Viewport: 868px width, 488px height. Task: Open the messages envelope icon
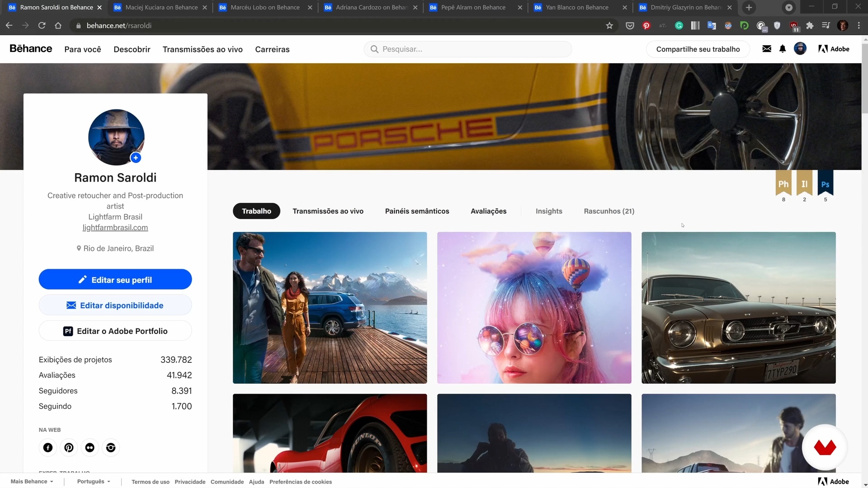point(767,49)
